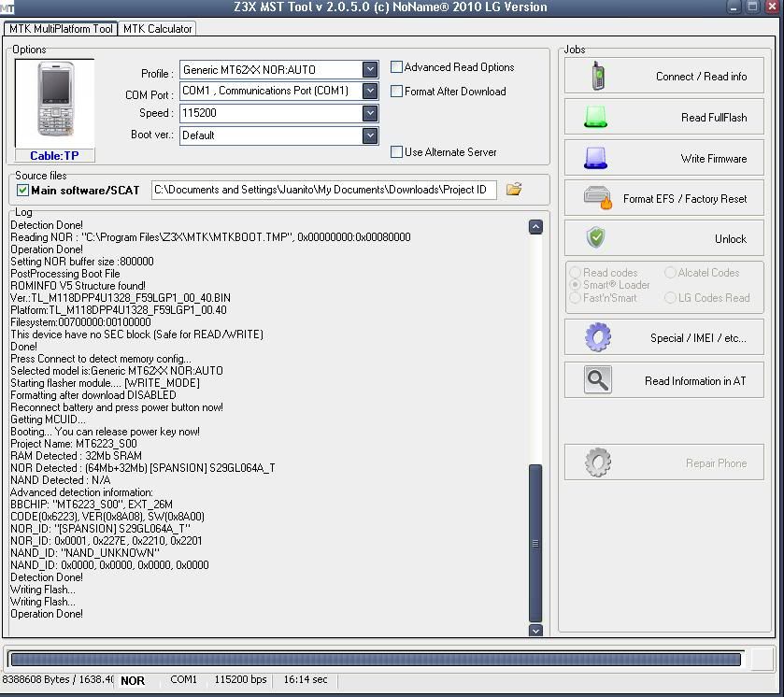The width and height of the screenshot is (784, 697).
Task: Enable Advanced Read Options checkbox
Action: [397, 67]
